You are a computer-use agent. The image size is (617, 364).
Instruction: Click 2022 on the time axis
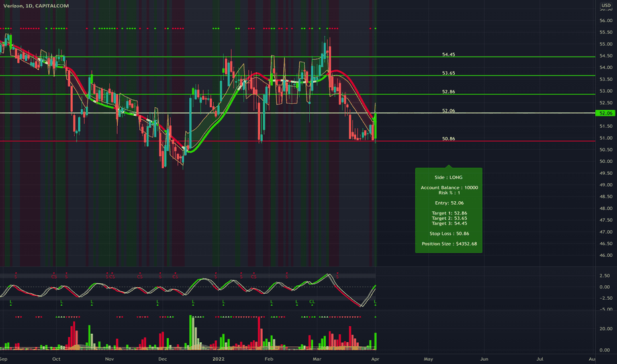[x=218, y=359]
